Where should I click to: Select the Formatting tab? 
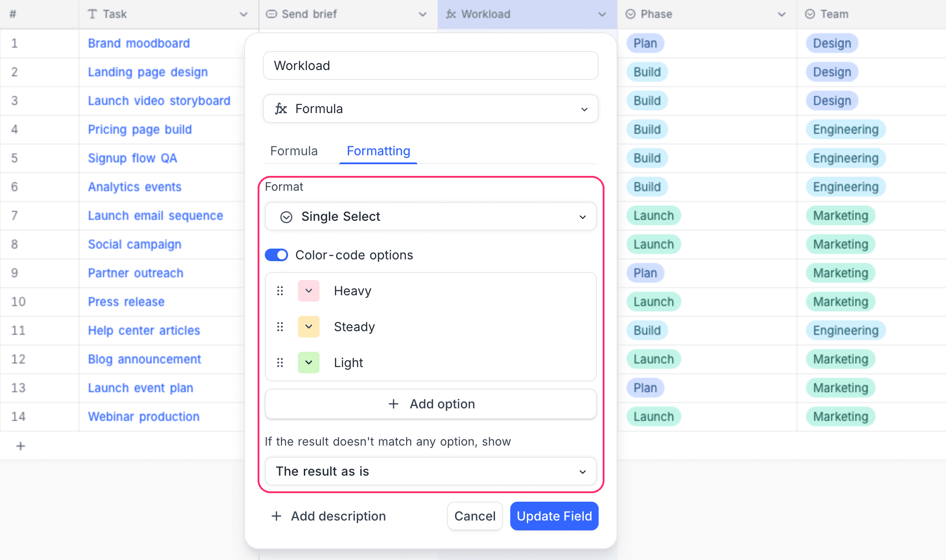click(x=378, y=151)
